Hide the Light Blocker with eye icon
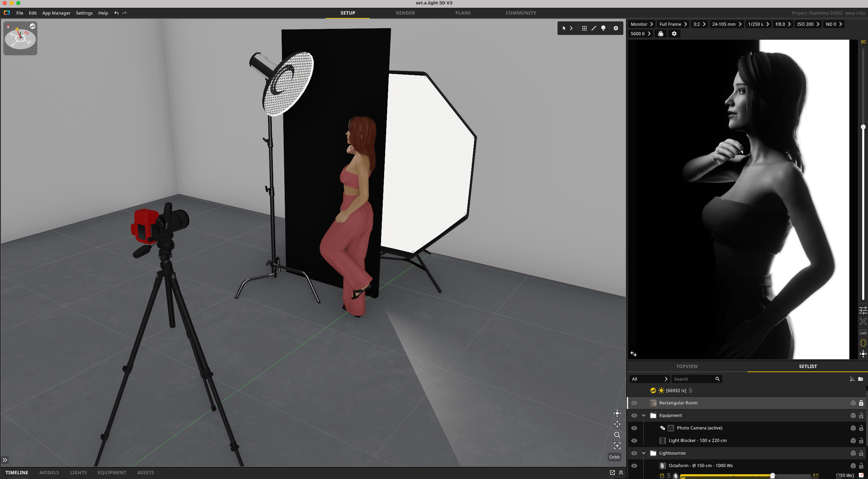The width and height of the screenshot is (868, 479). (634, 441)
